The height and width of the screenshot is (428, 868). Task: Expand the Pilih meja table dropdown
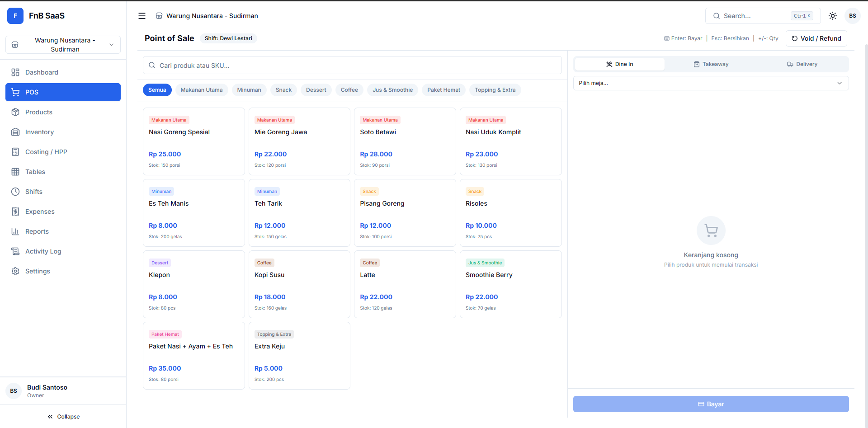point(711,83)
